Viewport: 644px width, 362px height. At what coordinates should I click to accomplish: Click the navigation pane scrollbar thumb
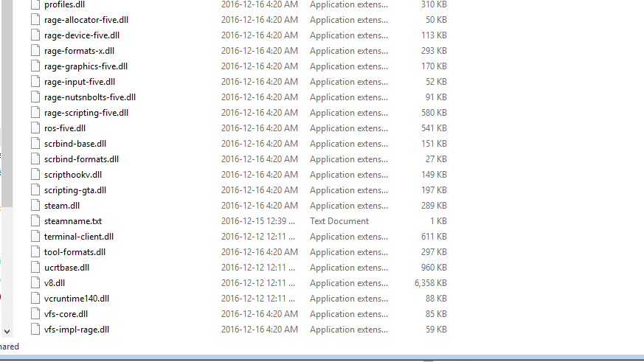point(7,103)
